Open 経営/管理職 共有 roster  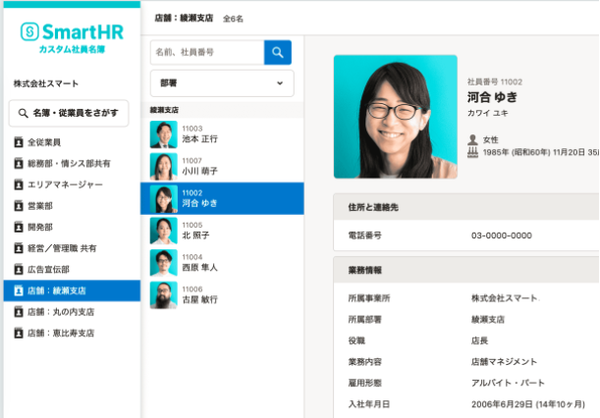(x=72, y=248)
